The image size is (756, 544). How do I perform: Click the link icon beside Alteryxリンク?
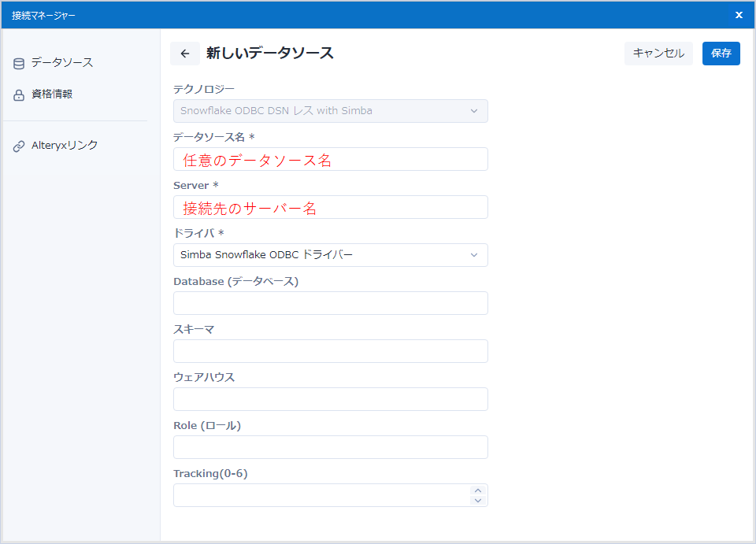(19, 146)
